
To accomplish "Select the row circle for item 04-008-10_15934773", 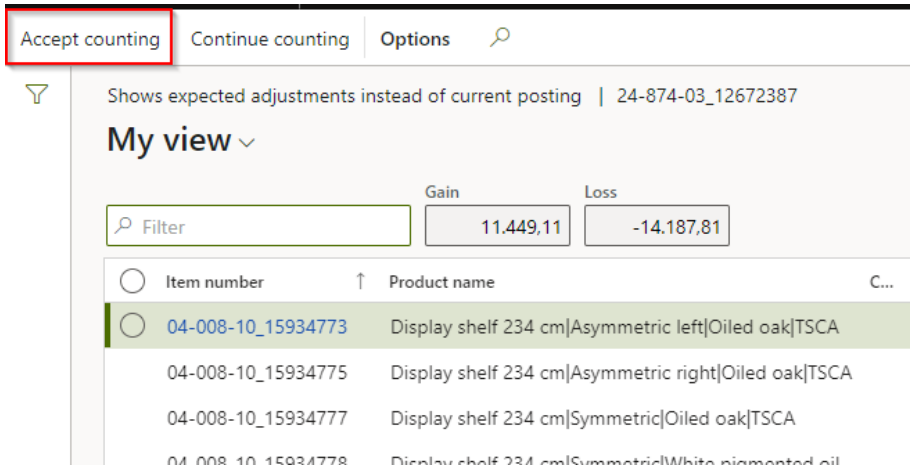I will (x=132, y=326).
